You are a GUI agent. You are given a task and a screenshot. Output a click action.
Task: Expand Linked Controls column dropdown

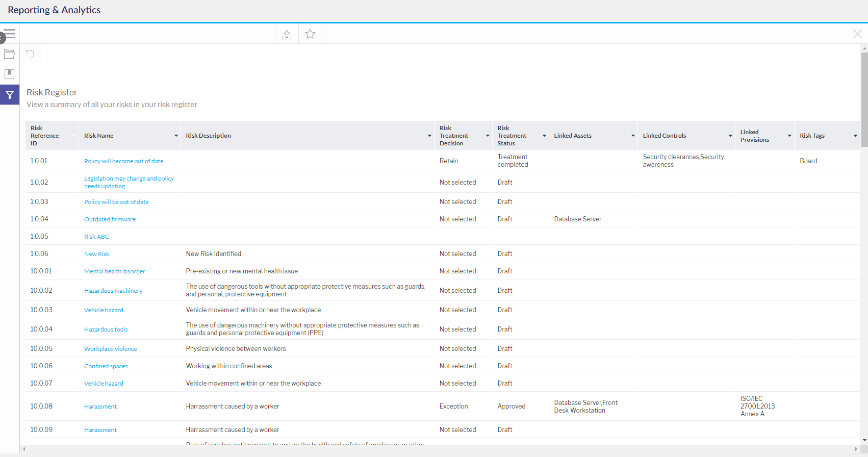[730, 136]
